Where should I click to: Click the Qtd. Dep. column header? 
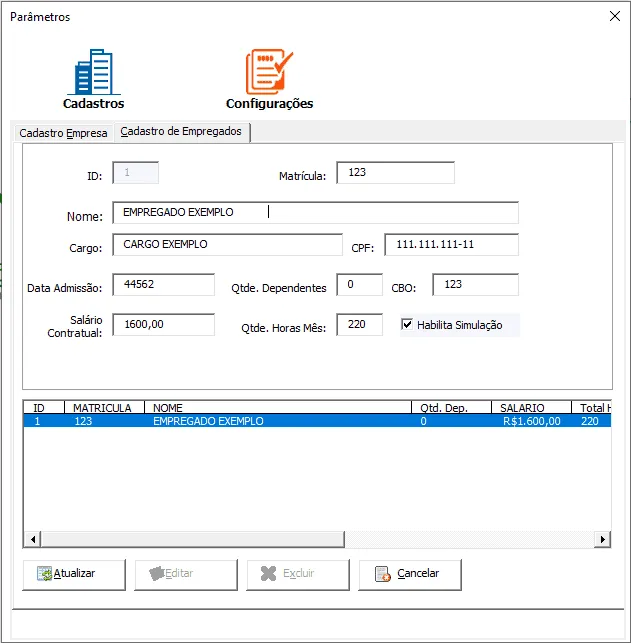[x=451, y=408]
